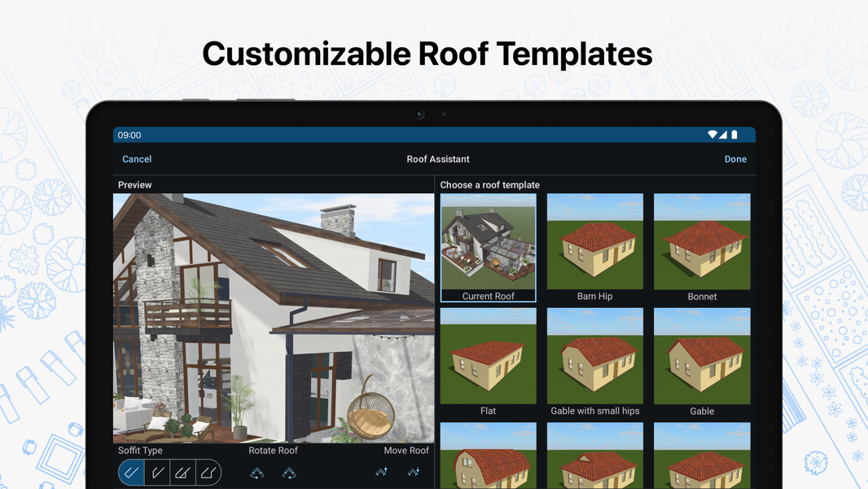Click the left Rotate Roof icon
The image size is (868, 489).
click(x=257, y=473)
